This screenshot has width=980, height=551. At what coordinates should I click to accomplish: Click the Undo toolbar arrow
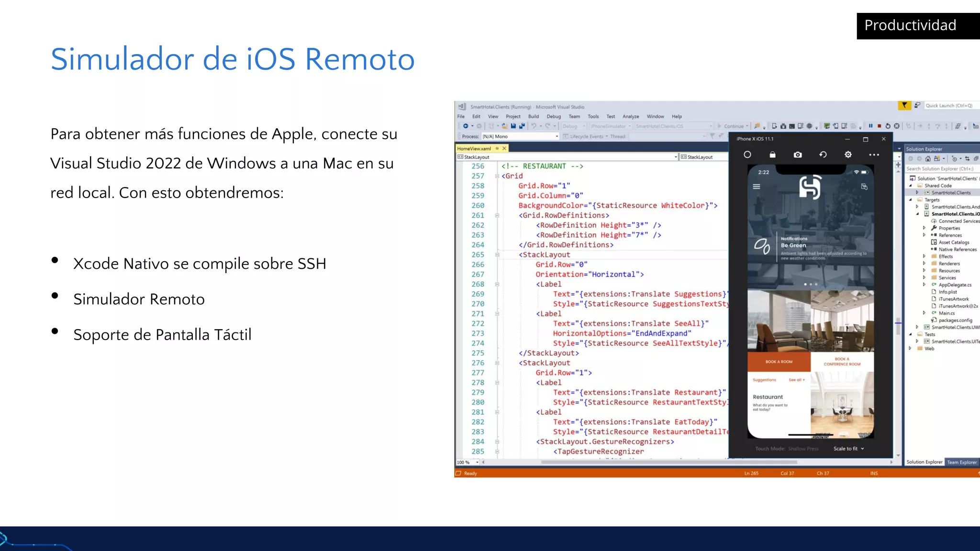point(533,126)
